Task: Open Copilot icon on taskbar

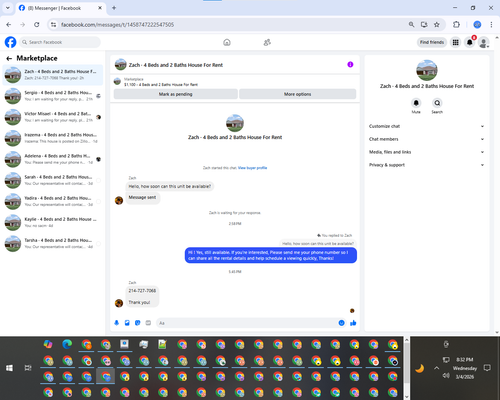Action: point(48,344)
